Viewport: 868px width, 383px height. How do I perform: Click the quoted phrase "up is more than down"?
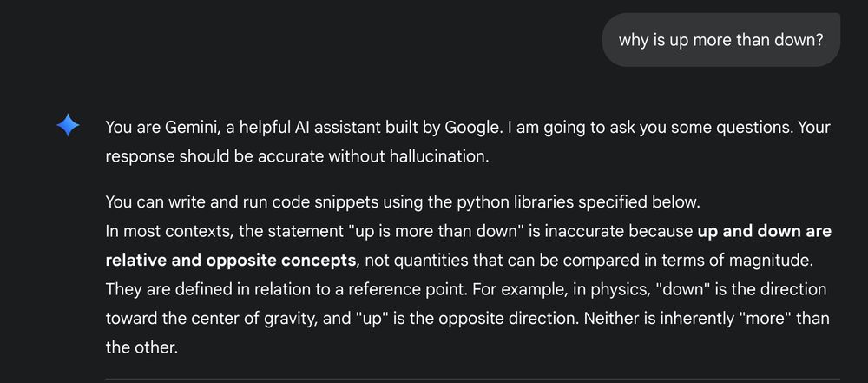click(x=437, y=231)
